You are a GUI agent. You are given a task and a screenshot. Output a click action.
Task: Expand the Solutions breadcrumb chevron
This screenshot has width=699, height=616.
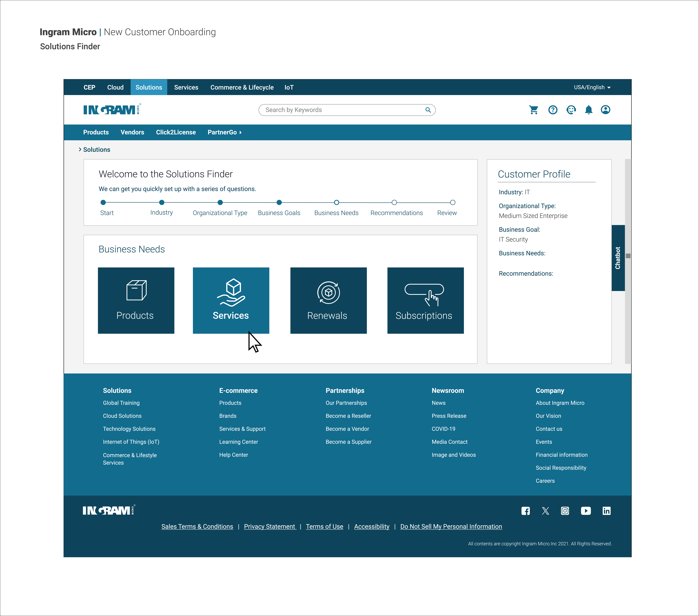pyautogui.click(x=80, y=149)
